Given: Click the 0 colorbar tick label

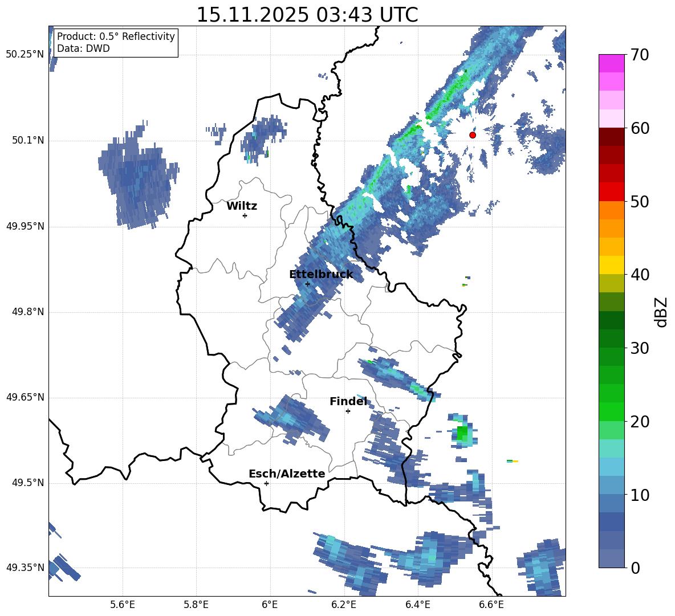Looking at the screenshot, I should (635, 568).
